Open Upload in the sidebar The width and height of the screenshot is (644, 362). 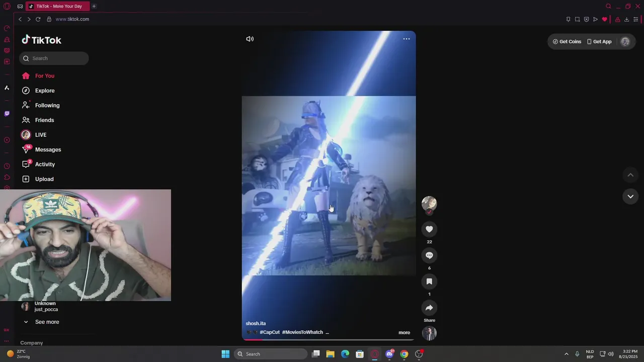tap(38, 179)
